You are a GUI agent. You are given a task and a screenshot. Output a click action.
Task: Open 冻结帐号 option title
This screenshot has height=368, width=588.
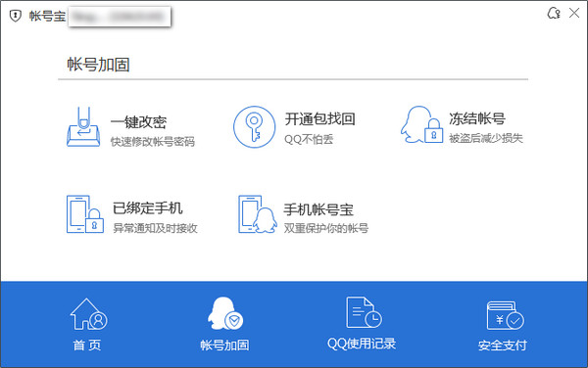pos(477,118)
